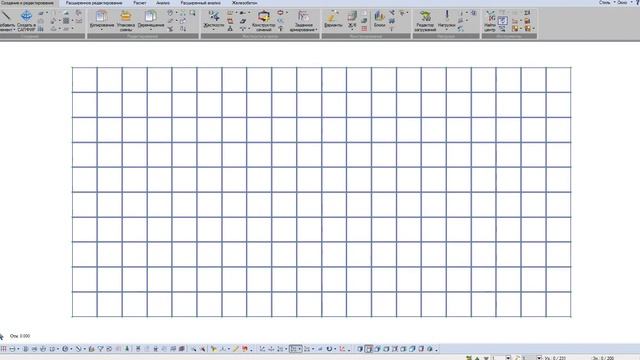640x360 pixels.
Task: Switch to the Расширенный анализ tab
Action: coord(200,3)
